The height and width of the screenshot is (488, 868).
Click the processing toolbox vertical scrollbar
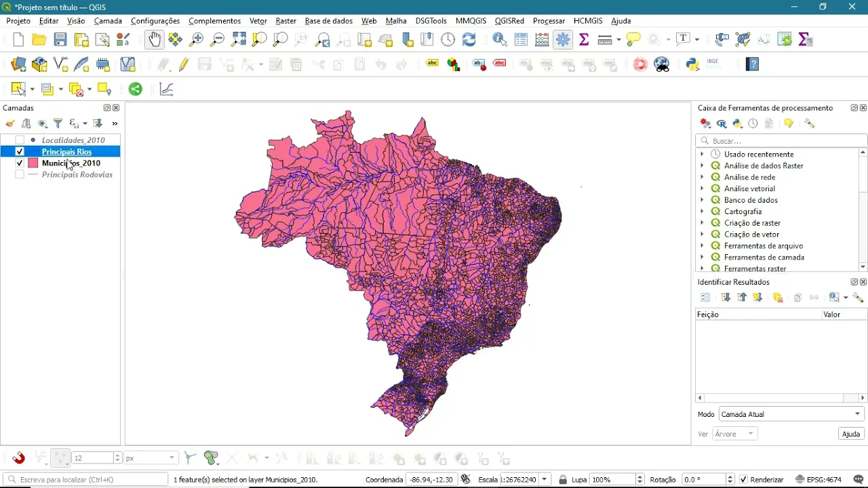click(863, 209)
